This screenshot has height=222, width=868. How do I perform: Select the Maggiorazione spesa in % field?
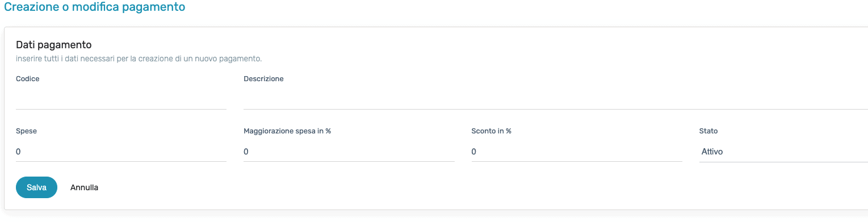click(349, 152)
